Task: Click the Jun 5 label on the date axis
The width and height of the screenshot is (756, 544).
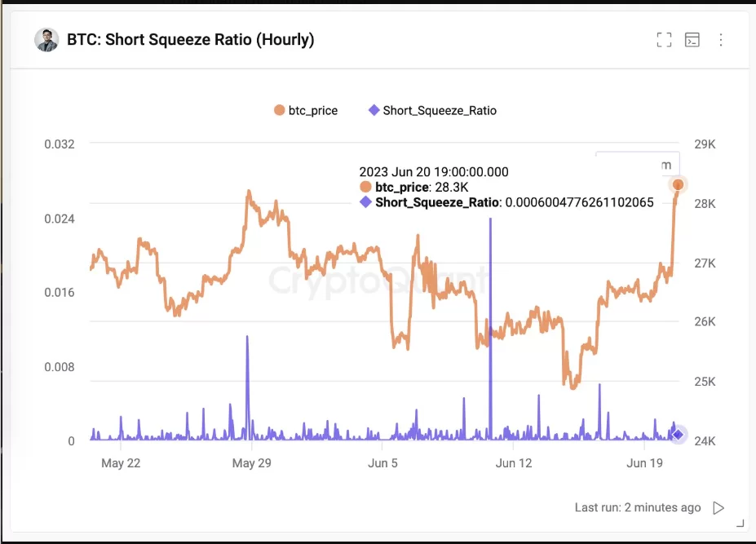Action: pyautogui.click(x=383, y=463)
